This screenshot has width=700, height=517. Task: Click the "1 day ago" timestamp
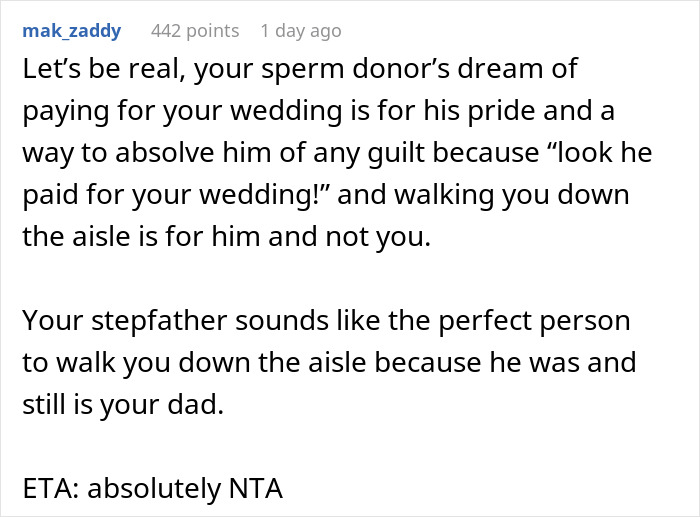302,30
